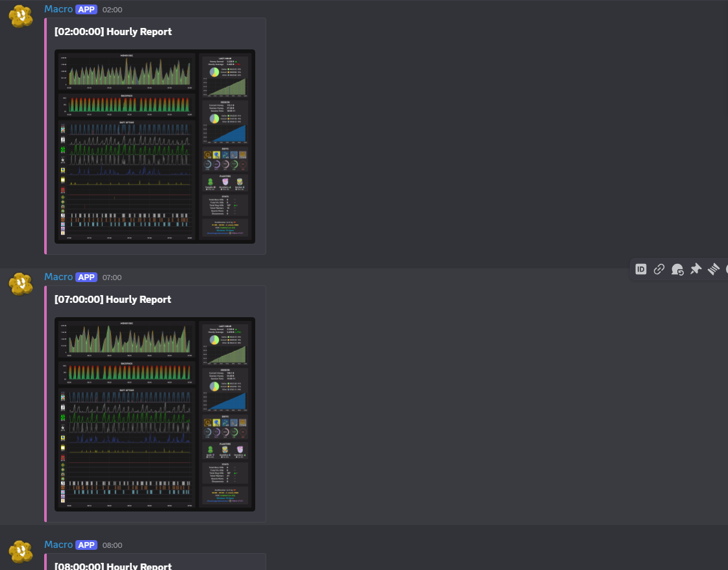
Task: Click the speech bubble with circular arrow icon
Action: (x=677, y=270)
